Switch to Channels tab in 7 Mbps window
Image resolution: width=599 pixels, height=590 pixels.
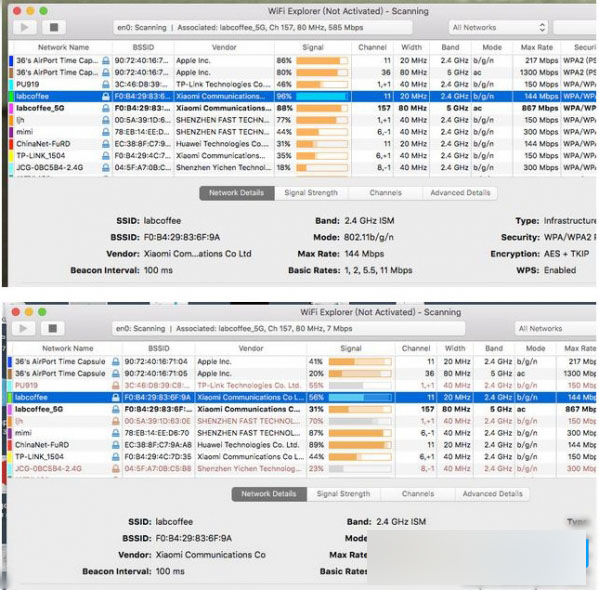click(x=418, y=494)
